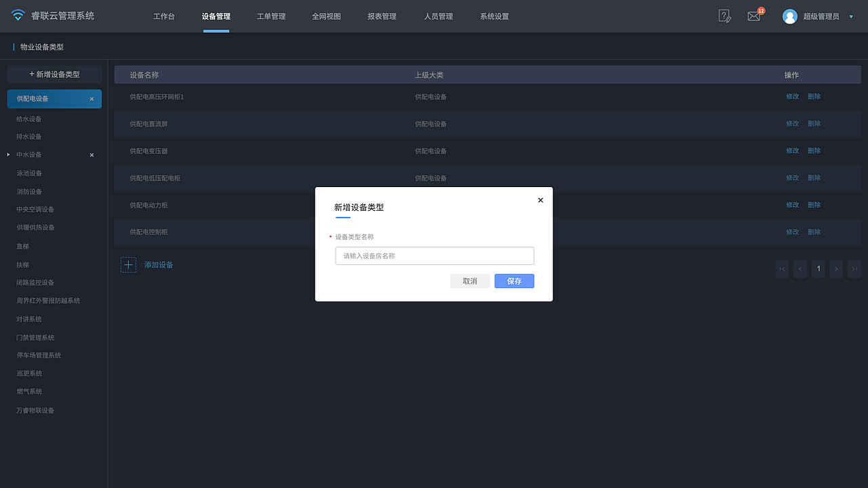Click 取消 in the dialog

[470, 281]
